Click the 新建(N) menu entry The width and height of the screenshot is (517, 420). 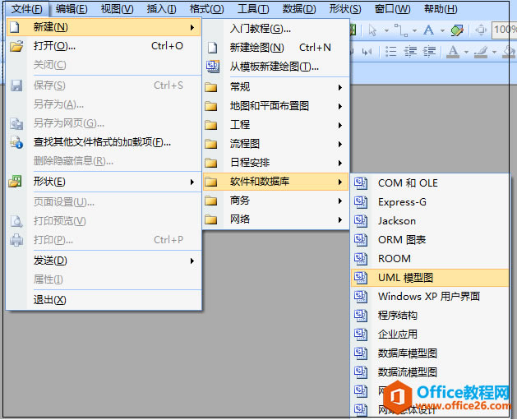coord(104,27)
